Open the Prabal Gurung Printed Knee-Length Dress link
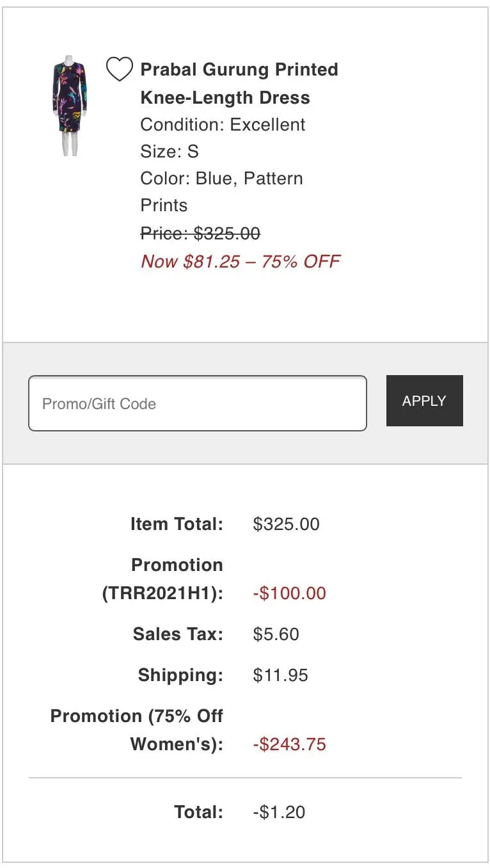490x868 pixels. pos(239,83)
